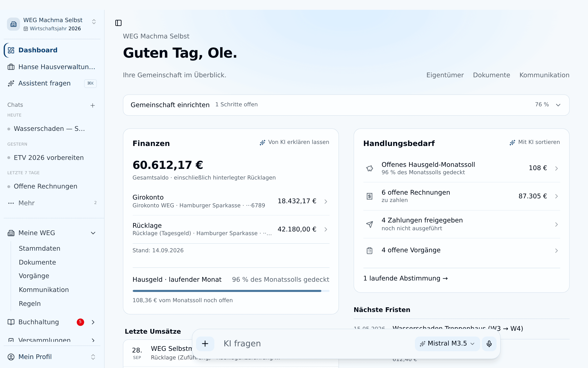
Task: Click Mit KI sortieren
Action: click(x=535, y=142)
